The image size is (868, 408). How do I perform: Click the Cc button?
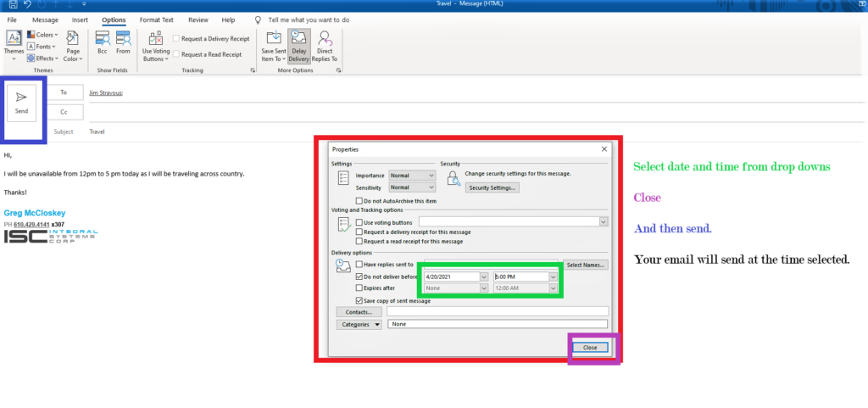[x=63, y=112]
